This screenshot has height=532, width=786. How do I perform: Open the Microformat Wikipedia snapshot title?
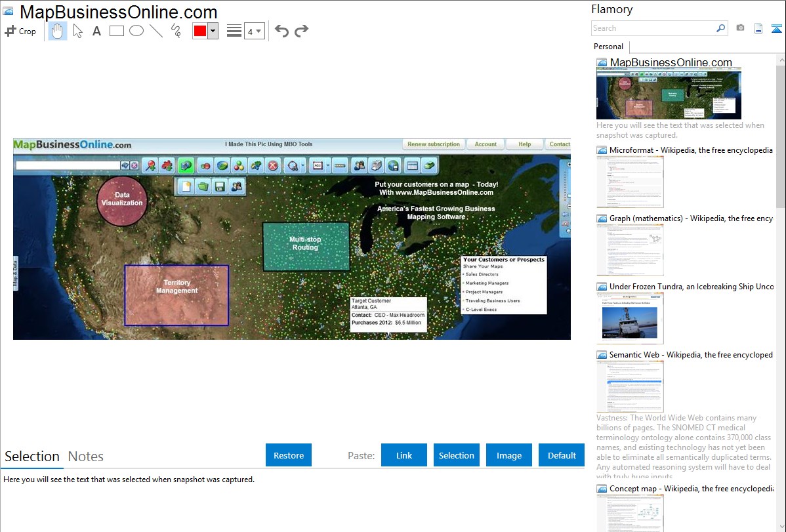click(692, 150)
